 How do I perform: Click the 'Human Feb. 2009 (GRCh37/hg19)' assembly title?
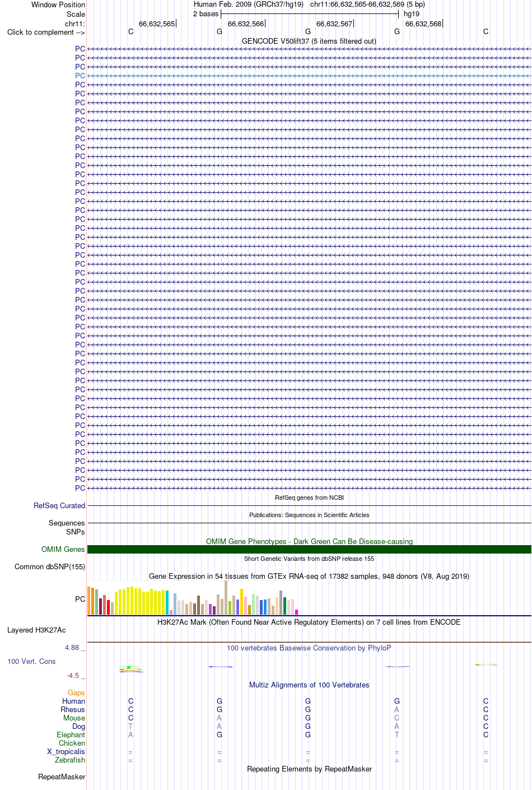(249, 4)
